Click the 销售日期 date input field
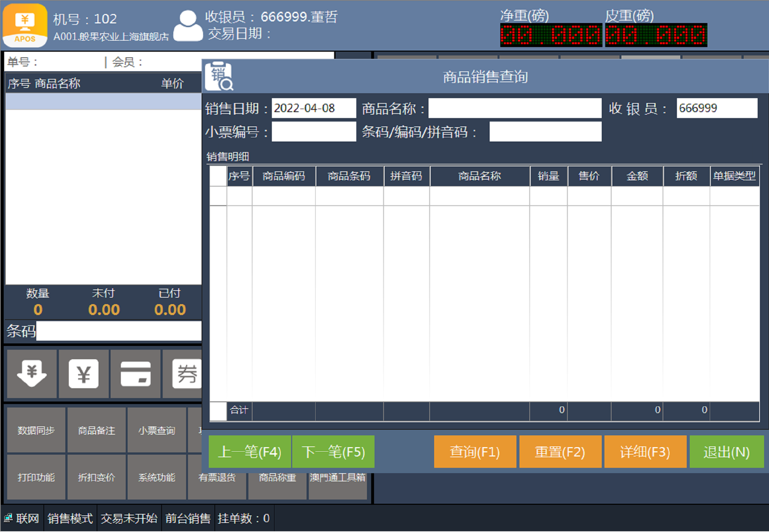The image size is (769, 532). click(x=313, y=108)
